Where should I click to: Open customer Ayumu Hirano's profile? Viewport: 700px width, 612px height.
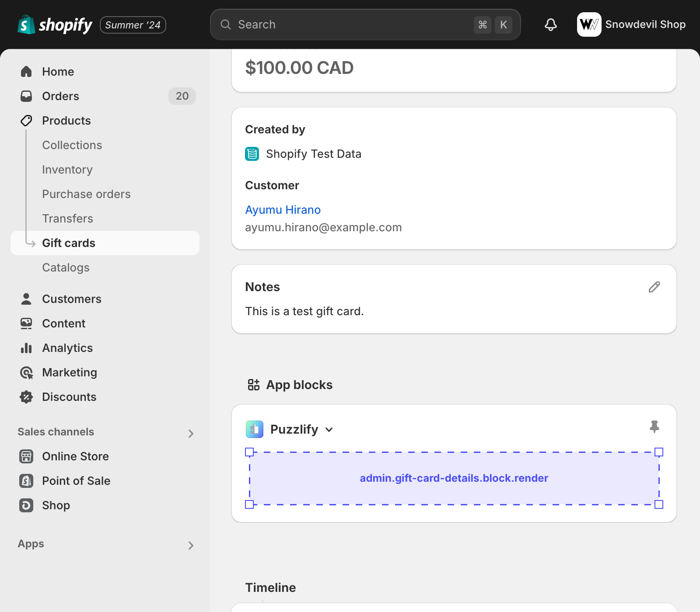tap(283, 210)
